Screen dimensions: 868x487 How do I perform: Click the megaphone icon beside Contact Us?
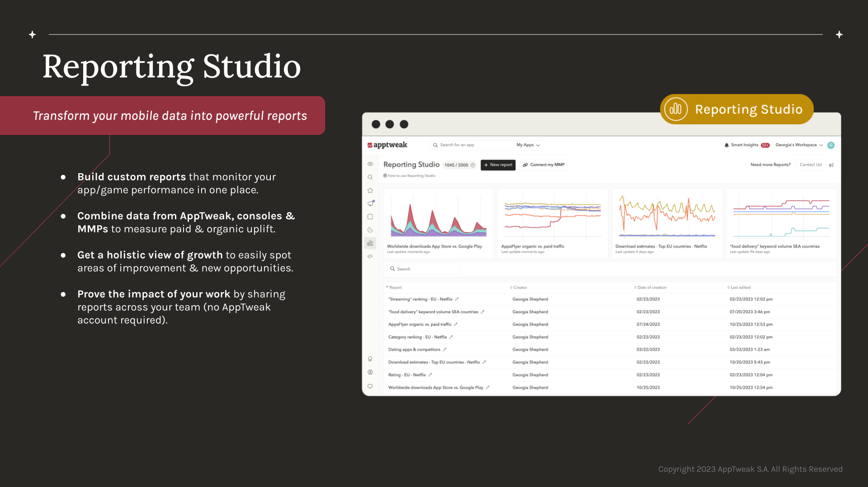pos(831,165)
